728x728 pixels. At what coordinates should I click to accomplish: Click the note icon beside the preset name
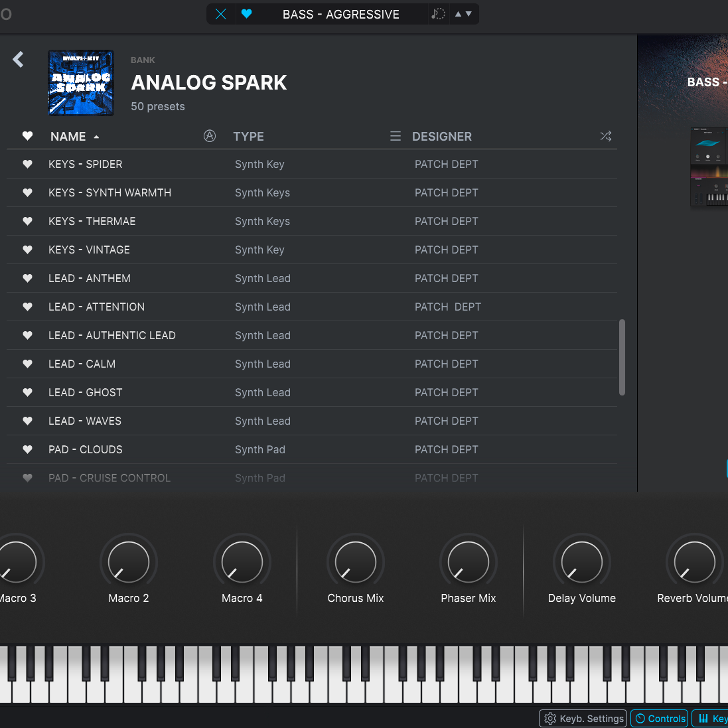coord(438,14)
